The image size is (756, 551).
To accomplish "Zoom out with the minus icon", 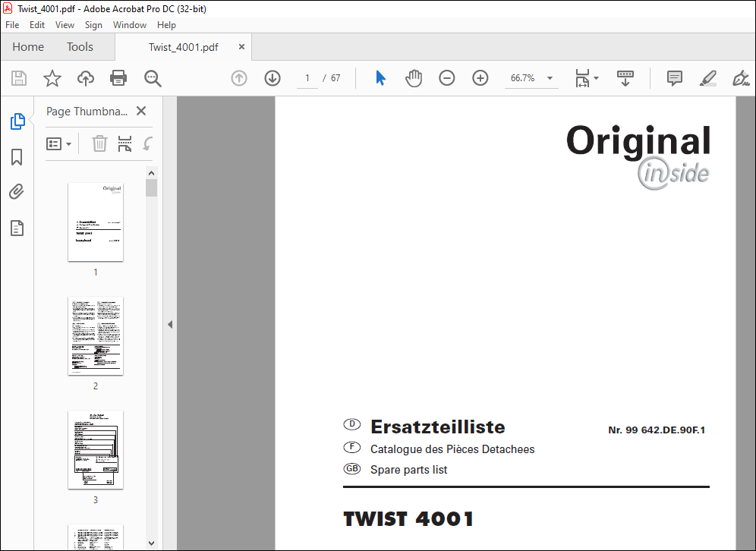I will [x=447, y=78].
